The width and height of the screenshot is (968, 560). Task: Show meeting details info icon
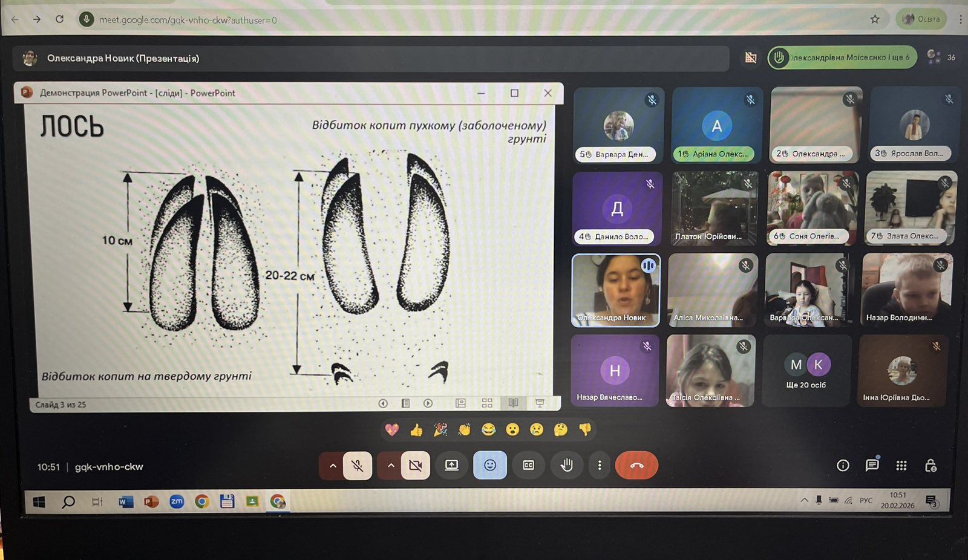pos(843,465)
